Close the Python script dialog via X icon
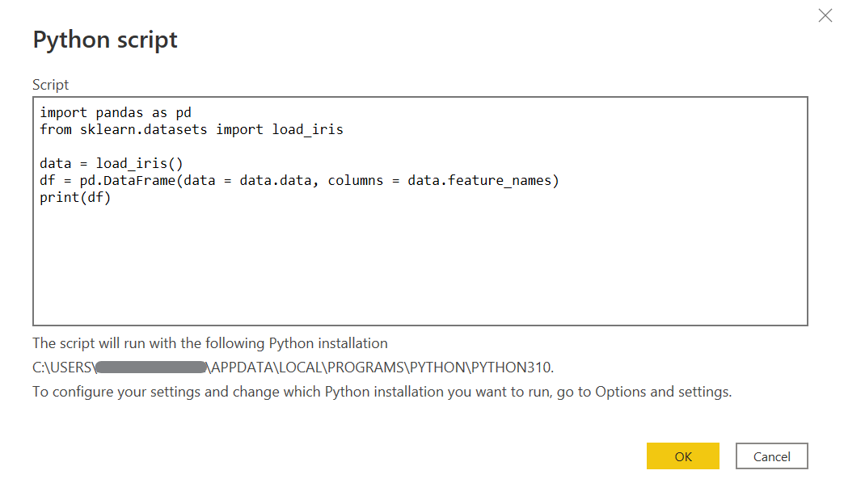This screenshot has height=504, width=844. tap(825, 15)
